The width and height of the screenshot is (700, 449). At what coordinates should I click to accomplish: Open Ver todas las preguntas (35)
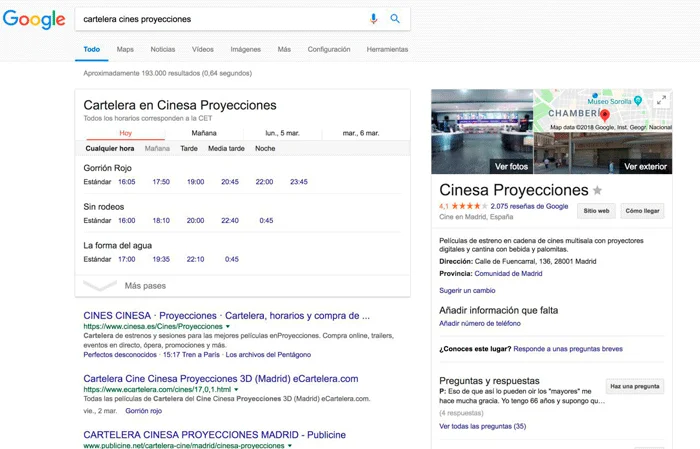483,426
